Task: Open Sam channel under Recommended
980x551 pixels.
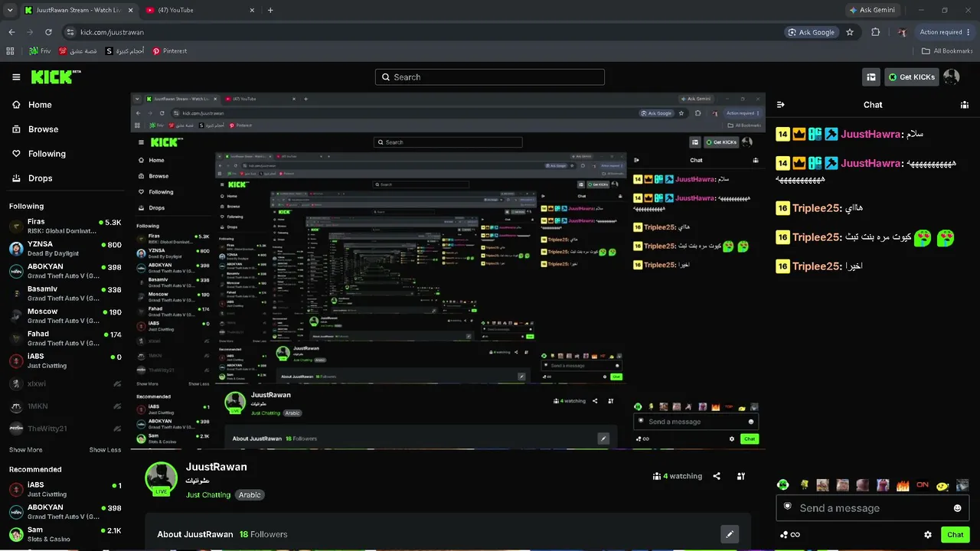Action: (x=65, y=534)
